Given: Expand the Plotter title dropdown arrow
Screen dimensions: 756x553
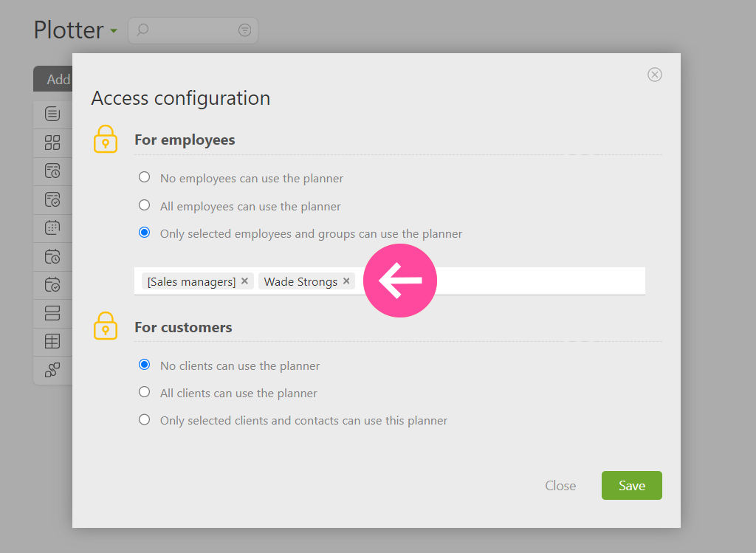Looking at the screenshot, I should tap(114, 31).
